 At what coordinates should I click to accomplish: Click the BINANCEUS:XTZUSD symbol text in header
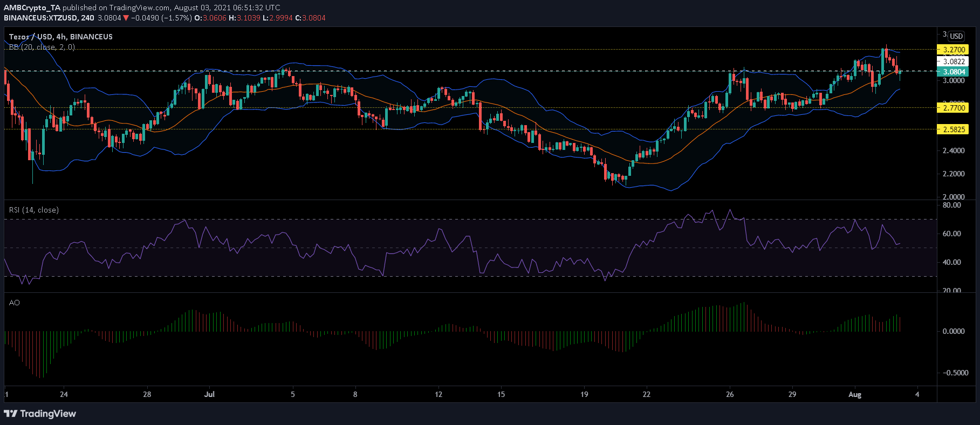(41, 18)
